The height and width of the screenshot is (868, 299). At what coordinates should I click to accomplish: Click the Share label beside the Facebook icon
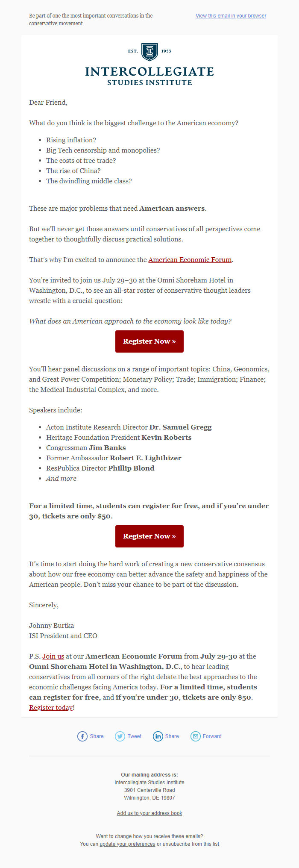97,736
